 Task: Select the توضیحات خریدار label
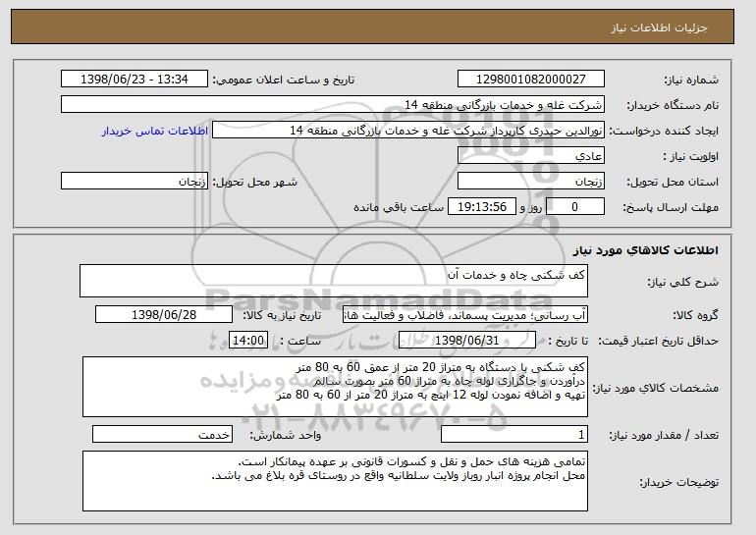679,482
